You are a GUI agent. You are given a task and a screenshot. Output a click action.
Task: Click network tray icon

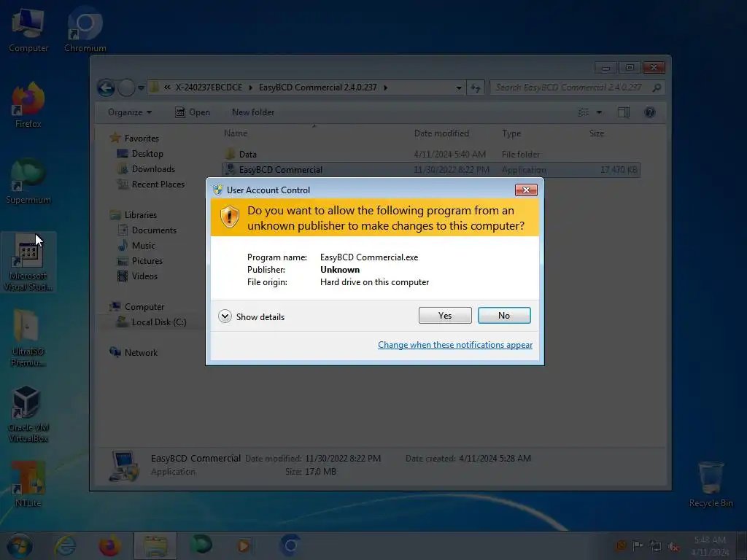pos(656,547)
